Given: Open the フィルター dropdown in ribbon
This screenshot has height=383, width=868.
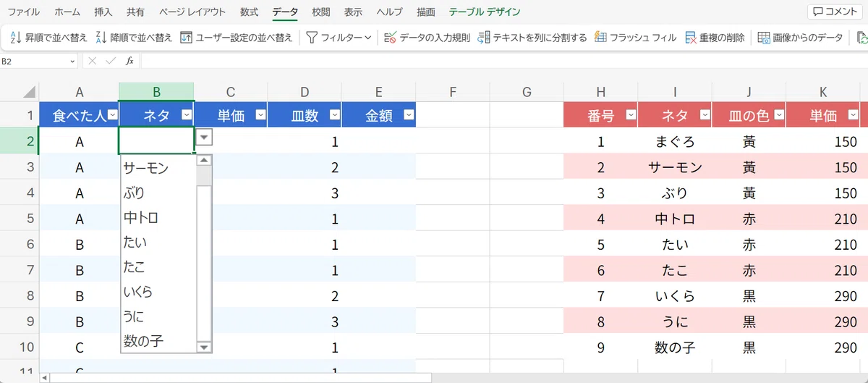Looking at the screenshot, I should (339, 38).
